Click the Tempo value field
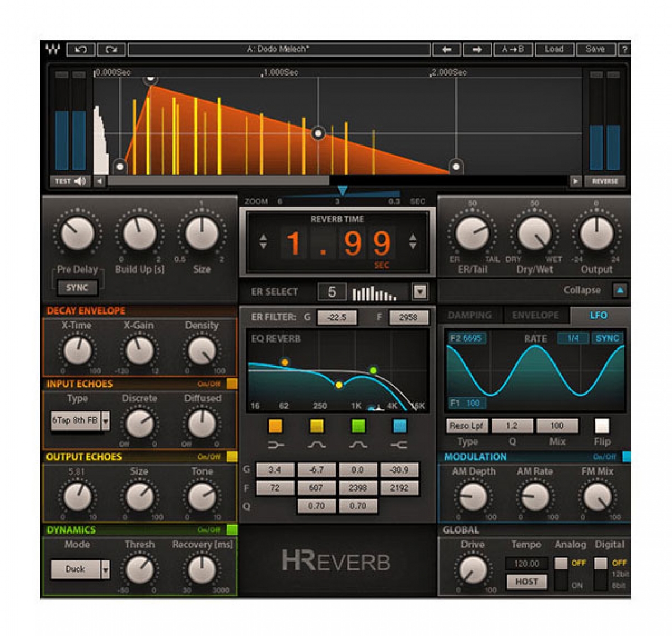This screenshot has height=636, width=672. click(526, 564)
